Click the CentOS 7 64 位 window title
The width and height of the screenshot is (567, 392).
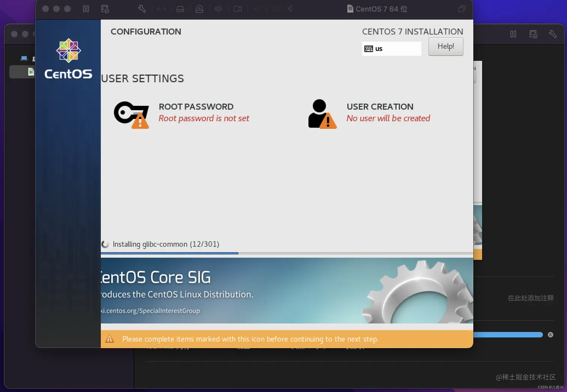(381, 9)
